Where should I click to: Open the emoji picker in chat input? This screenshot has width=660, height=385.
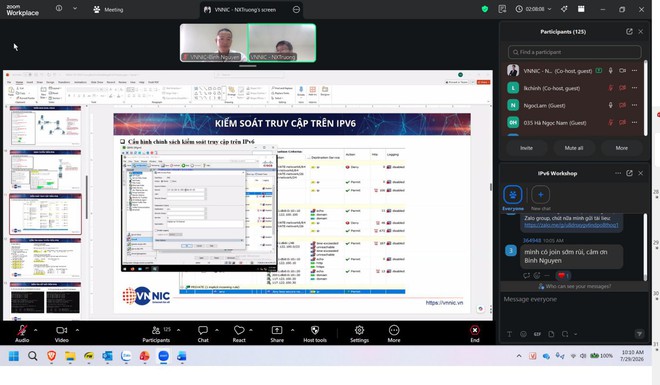tap(523, 334)
